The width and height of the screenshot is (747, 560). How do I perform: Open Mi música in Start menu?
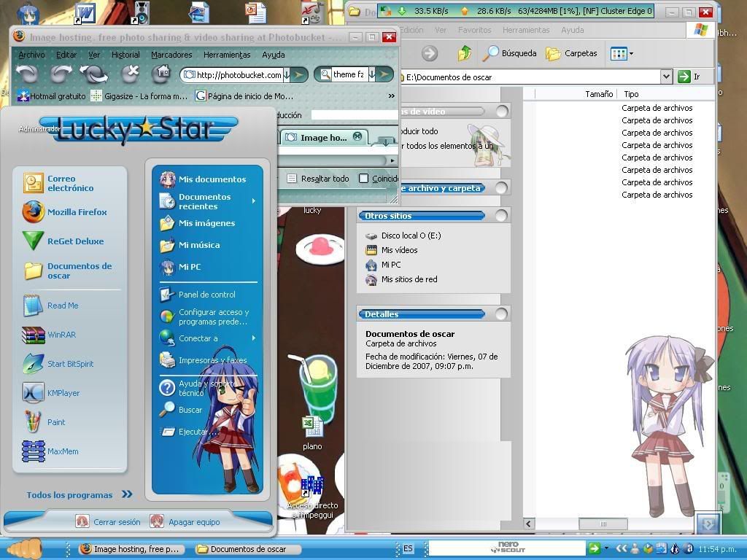[190, 245]
